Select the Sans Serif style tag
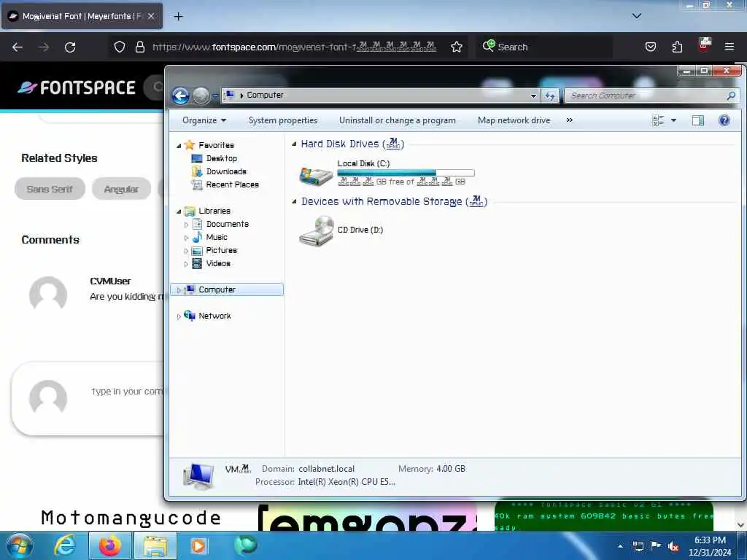 50,189
